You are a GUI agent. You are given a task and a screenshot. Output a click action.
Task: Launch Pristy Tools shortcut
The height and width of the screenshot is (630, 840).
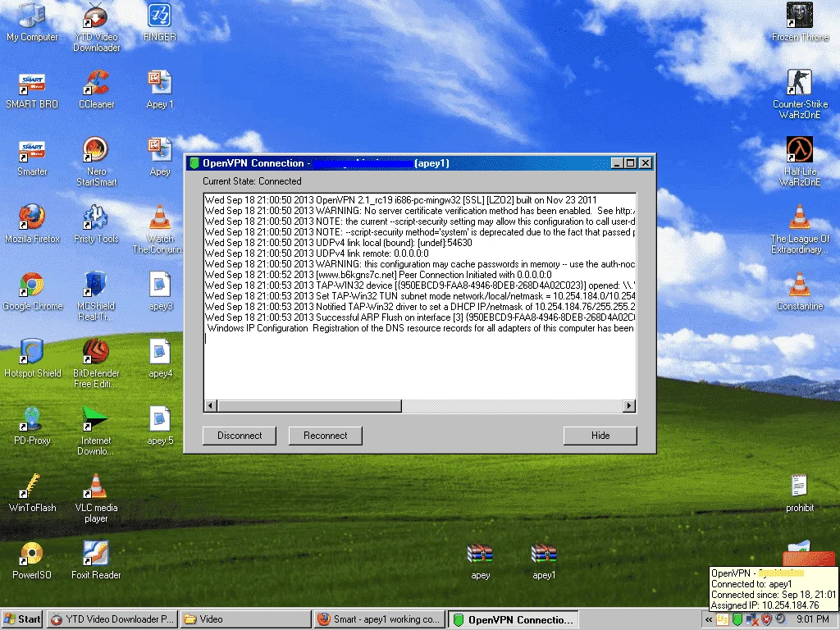tap(97, 225)
